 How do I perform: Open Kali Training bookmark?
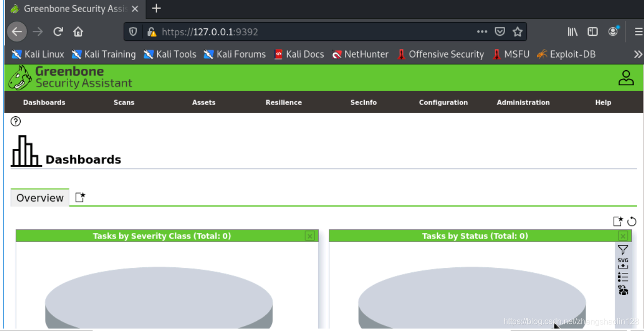coord(104,54)
